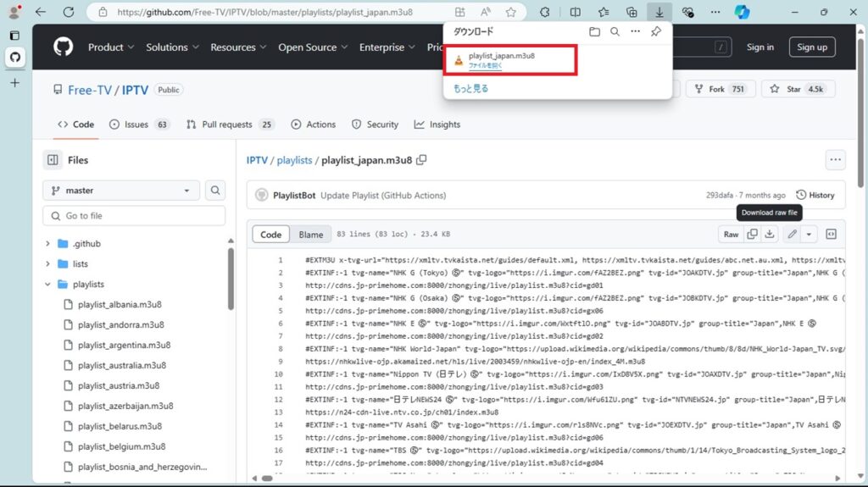Open the Insights tab
This screenshot has height=487, width=868.
pyautogui.click(x=437, y=125)
